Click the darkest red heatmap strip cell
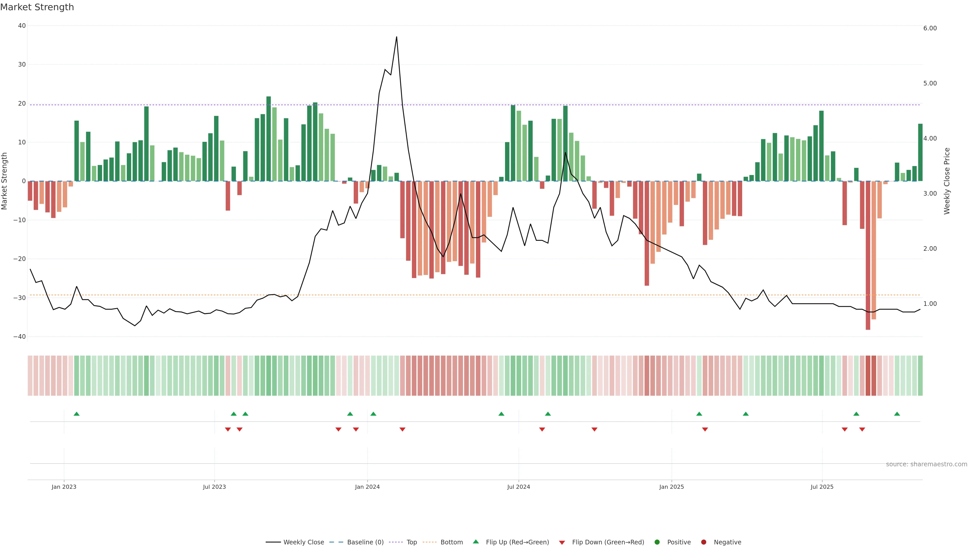Screen dimensions: 980x551 click(x=868, y=375)
